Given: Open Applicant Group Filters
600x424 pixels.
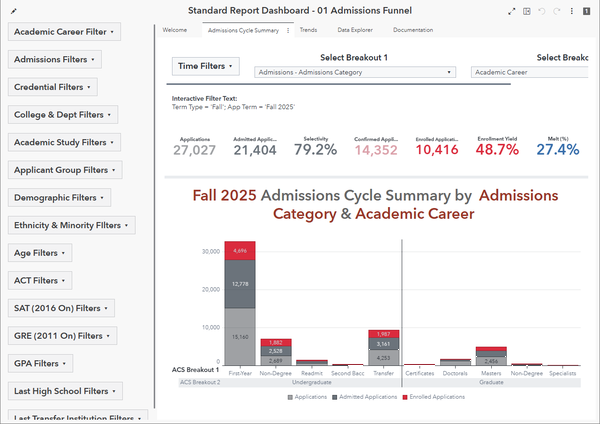Looking at the screenshot, I should pyautogui.click(x=65, y=170).
